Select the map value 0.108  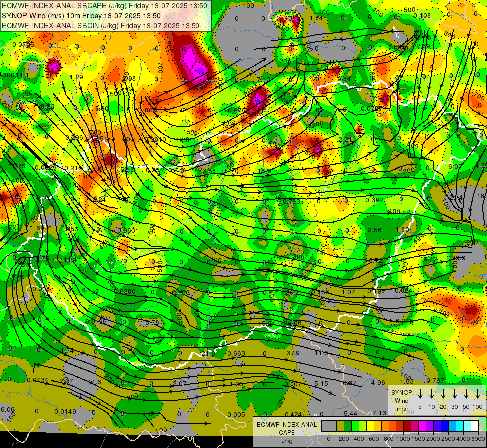[x=422, y=16]
